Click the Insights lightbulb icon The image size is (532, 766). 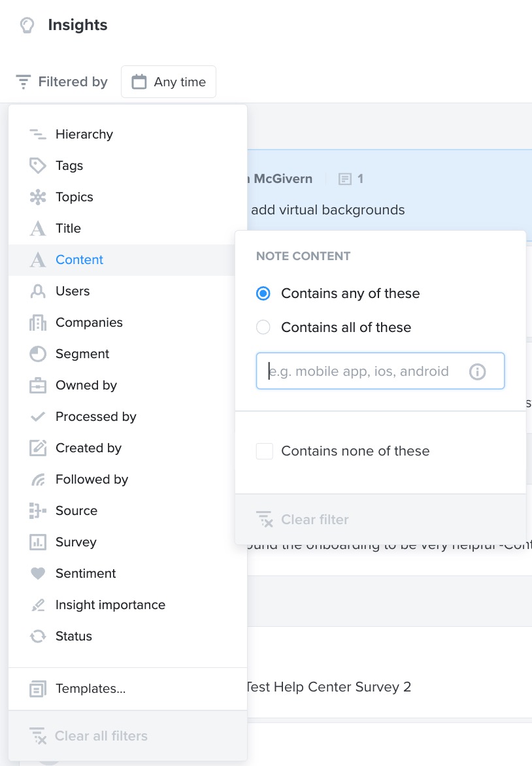coord(27,25)
